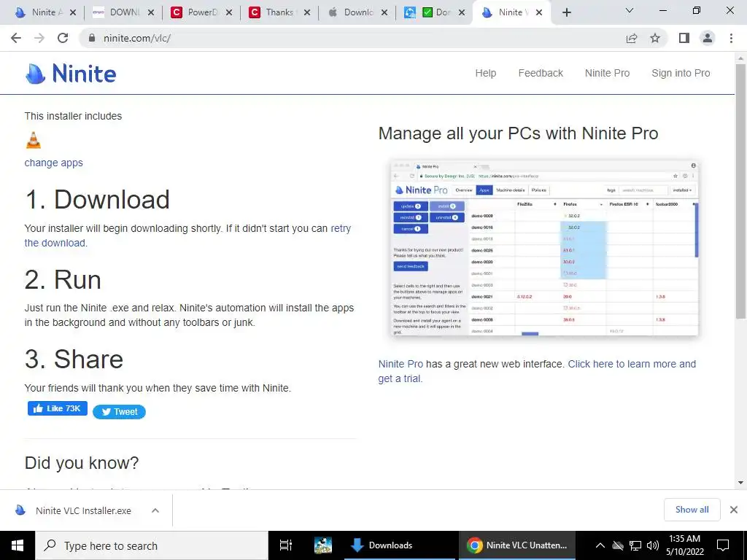Open the Chrome profile avatar
The width and height of the screenshot is (747, 560).
click(708, 38)
